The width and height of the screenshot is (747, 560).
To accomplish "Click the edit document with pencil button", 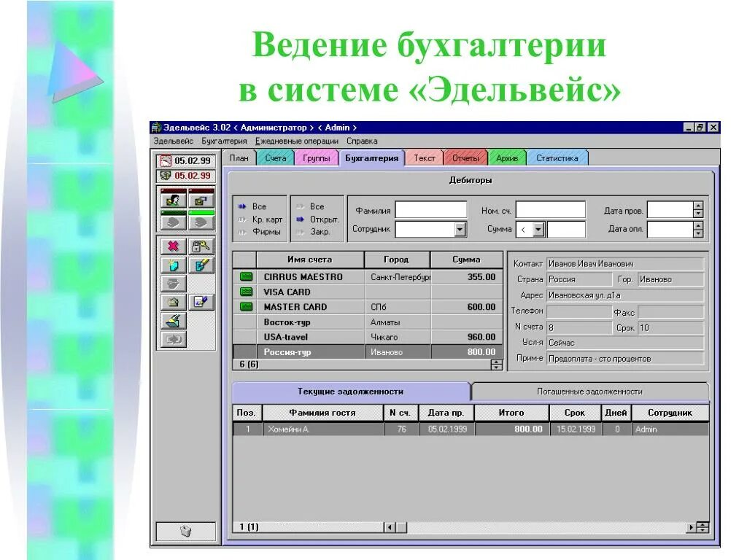I will (x=201, y=265).
